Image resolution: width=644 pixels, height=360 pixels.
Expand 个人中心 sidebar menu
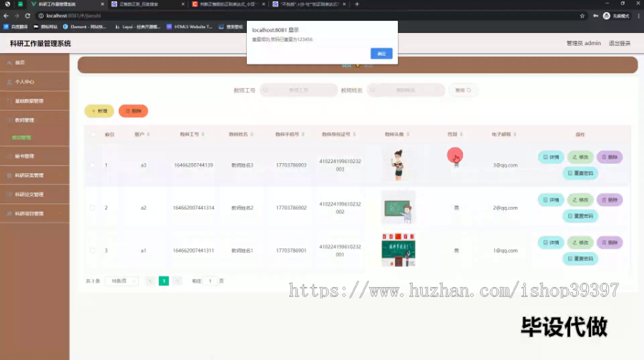click(x=34, y=82)
